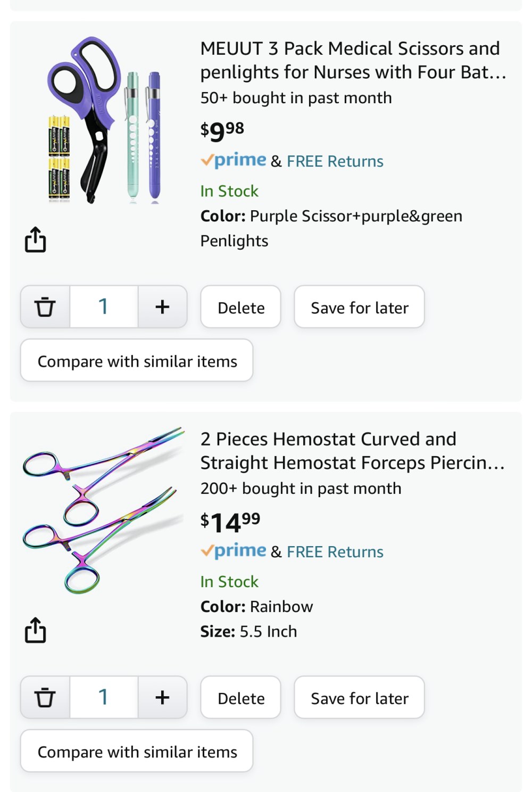Image resolution: width=532 pixels, height=792 pixels.
Task: Open FREE Returns link for the scissors
Action: pyautogui.click(x=335, y=161)
